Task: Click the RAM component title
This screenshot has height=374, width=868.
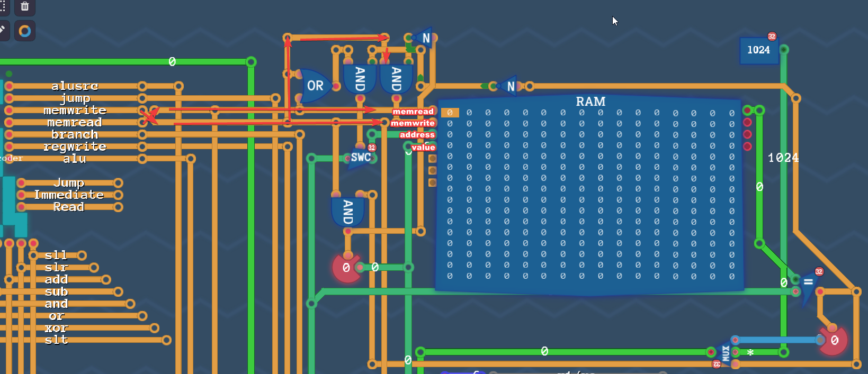Action: click(590, 101)
